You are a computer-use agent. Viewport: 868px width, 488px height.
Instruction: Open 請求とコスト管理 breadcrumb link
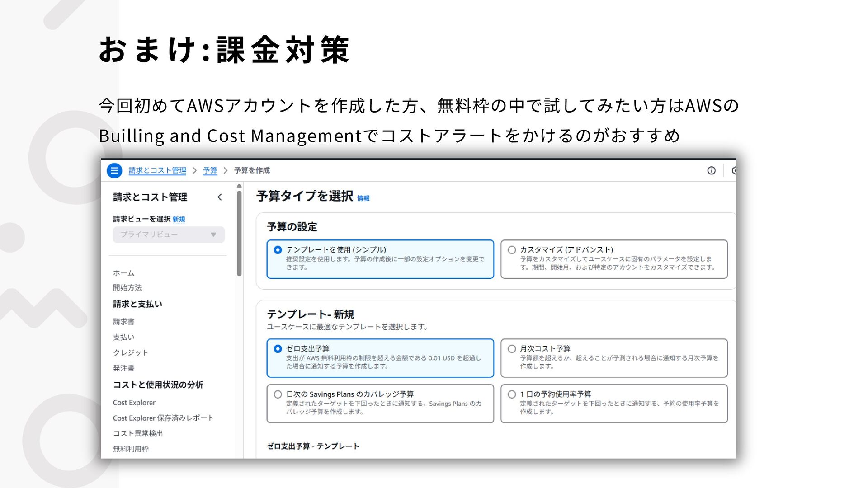(x=157, y=170)
